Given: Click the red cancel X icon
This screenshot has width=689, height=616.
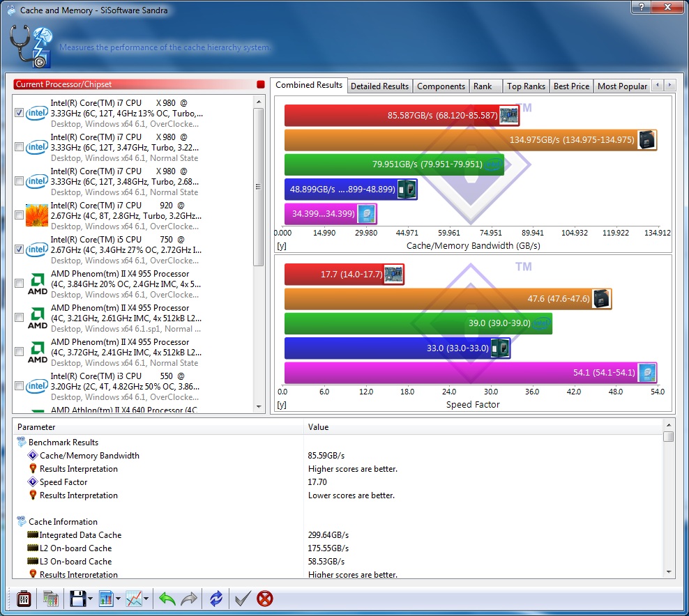Looking at the screenshot, I should click(x=264, y=599).
